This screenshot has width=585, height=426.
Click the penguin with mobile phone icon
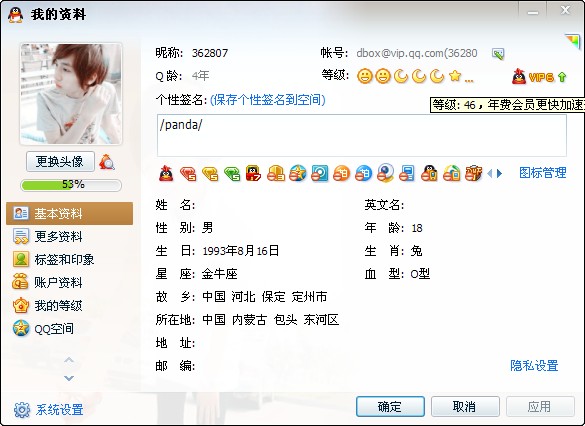(429, 173)
